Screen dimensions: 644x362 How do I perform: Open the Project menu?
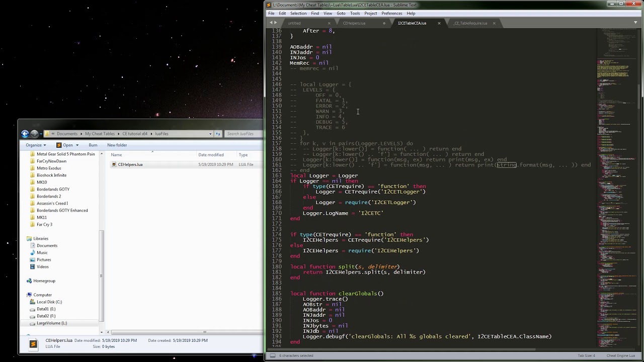pos(371,14)
